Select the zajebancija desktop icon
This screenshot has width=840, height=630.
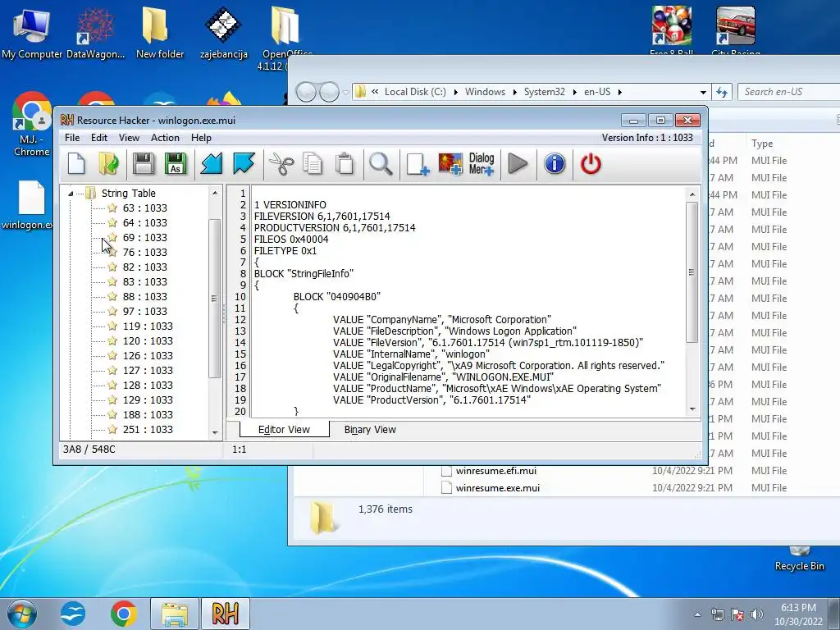pyautogui.click(x=223, y=33)
